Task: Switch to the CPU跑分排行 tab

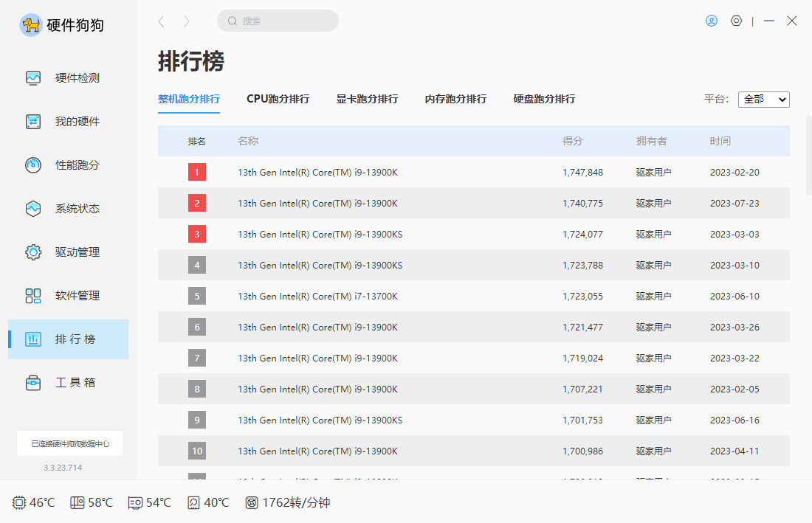Action: [278, 98]
